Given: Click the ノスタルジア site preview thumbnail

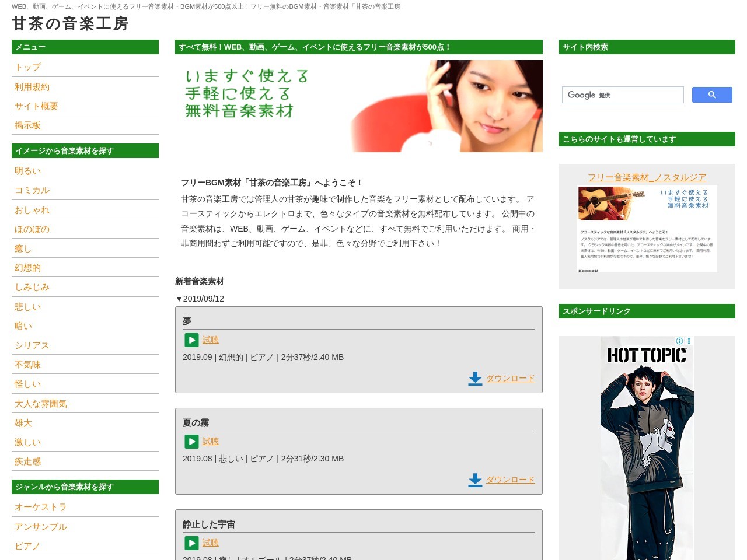Looking at the screenshot, I should coord(647,229).
